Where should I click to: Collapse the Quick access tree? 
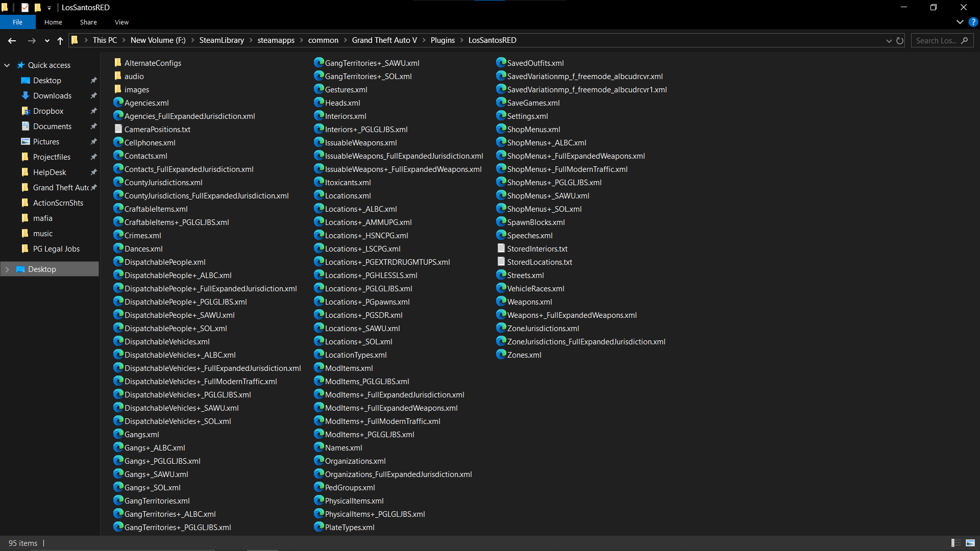pos(7,65)
